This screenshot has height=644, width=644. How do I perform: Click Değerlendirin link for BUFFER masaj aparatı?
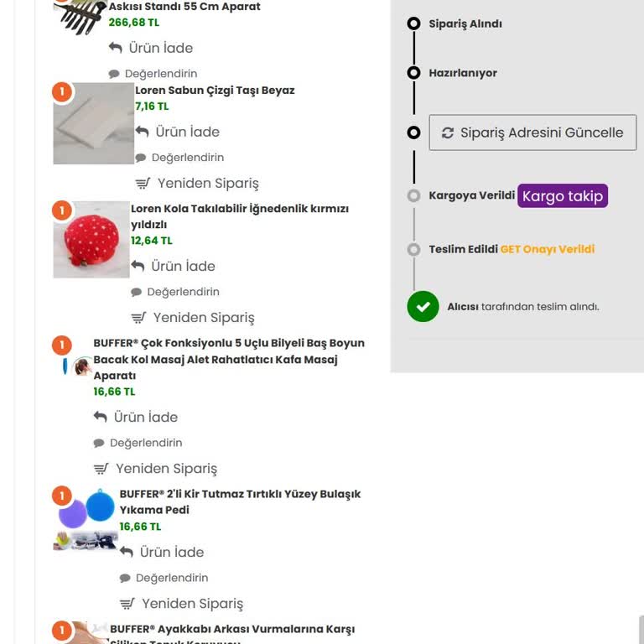pyautogui.click(x=146, y=443)
